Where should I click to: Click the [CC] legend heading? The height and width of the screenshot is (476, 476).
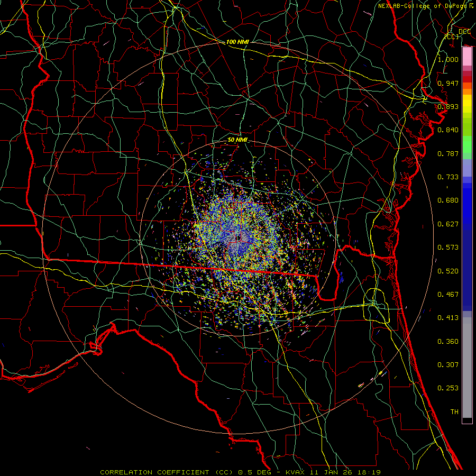click(452, 36)
